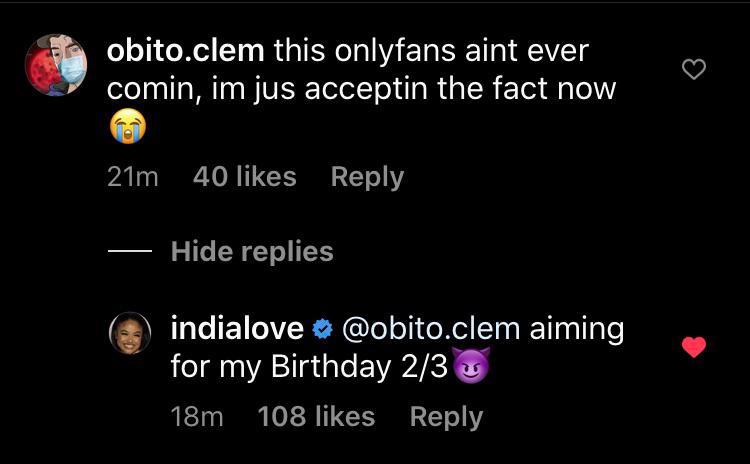Like obito.clem's comment with the heart outline

coord(693,69)
